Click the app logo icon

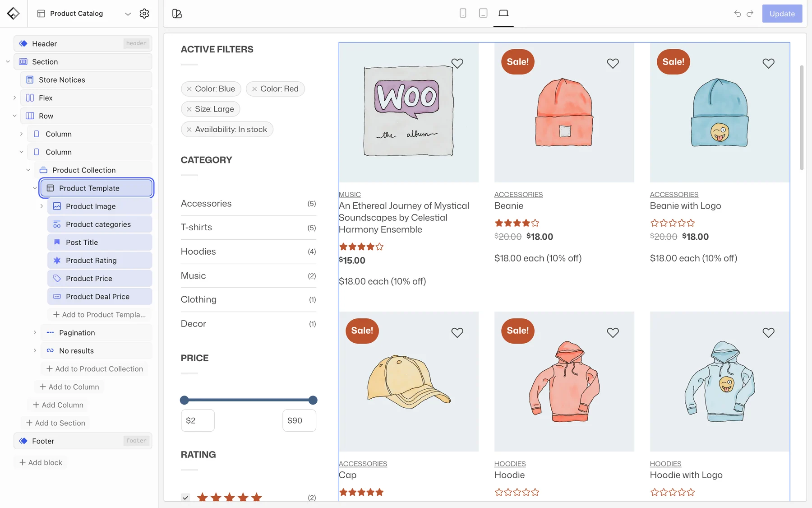point(13,14)
